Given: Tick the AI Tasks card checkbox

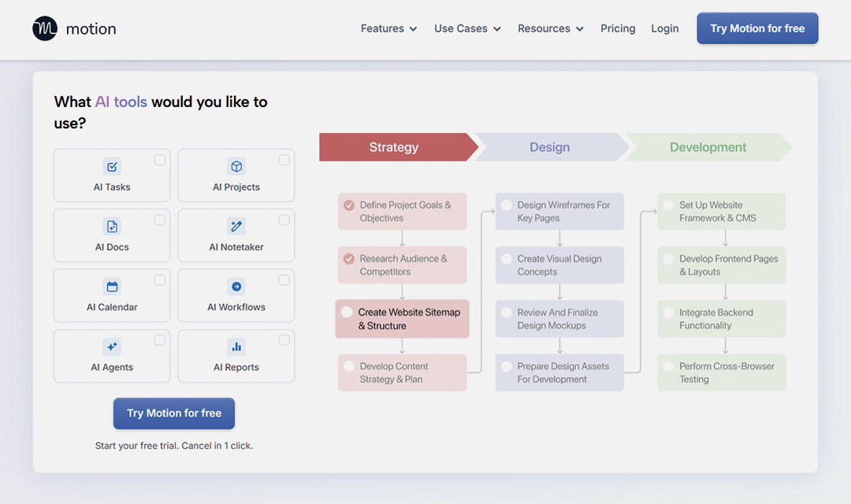Looking at the screenshot, I should pos(160,160).
